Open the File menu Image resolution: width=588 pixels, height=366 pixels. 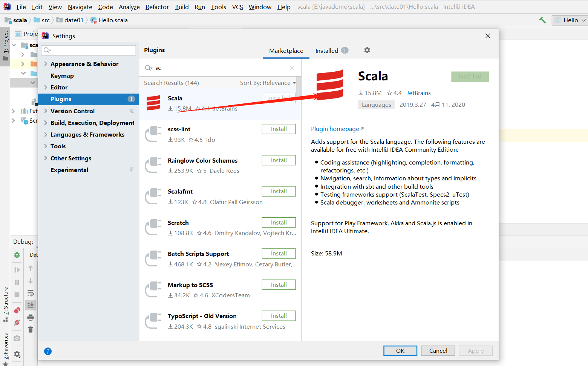point(21,7)
